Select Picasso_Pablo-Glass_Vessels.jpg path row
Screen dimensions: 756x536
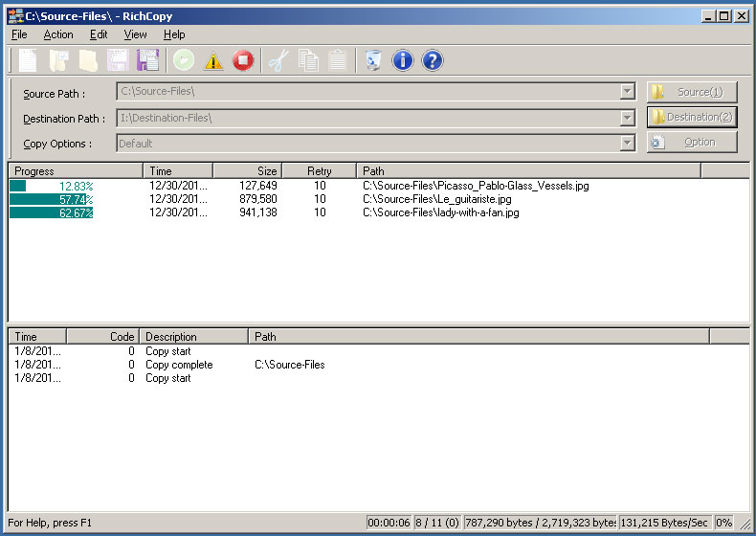(476, 186)
